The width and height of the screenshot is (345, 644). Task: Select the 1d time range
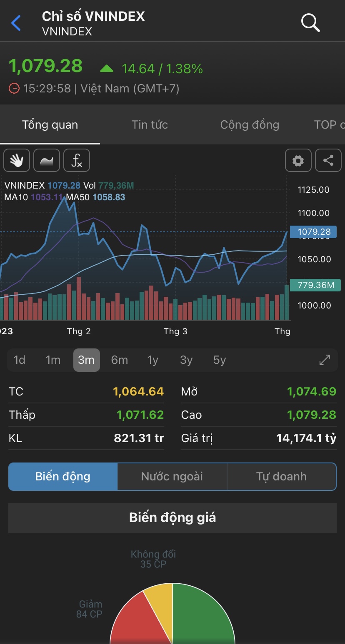coord(20,360)
